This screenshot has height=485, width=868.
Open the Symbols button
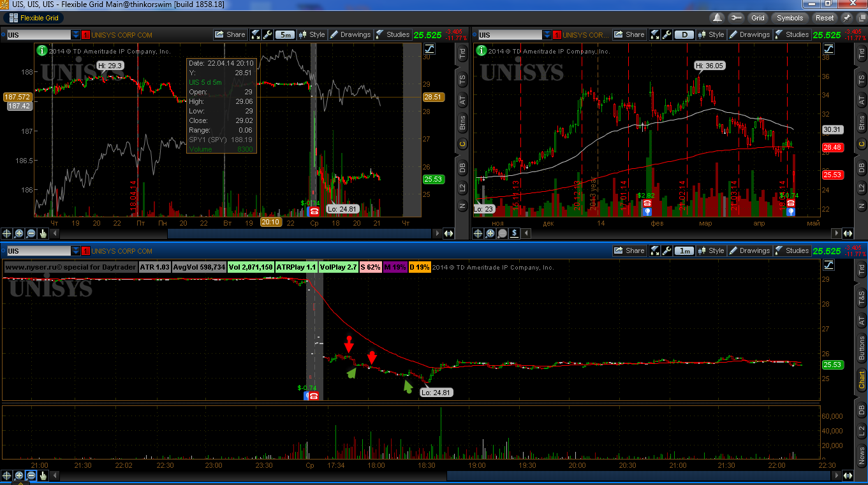click(790, 18)
